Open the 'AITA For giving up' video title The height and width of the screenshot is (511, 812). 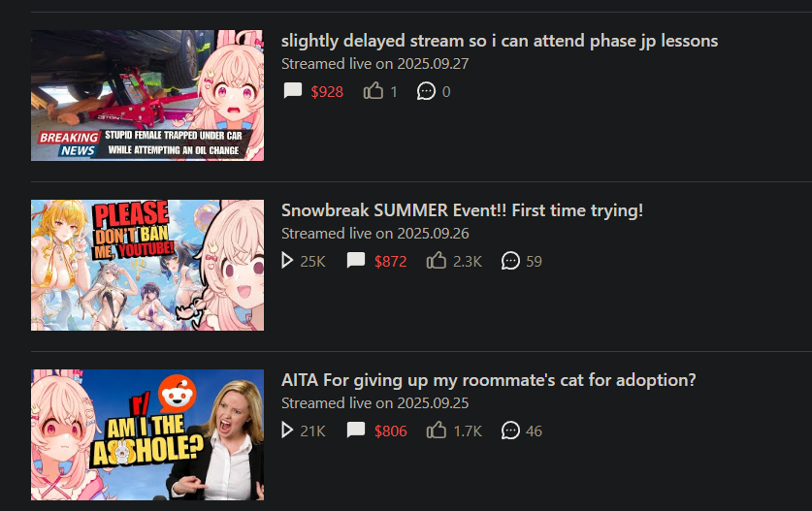point(488,380)
